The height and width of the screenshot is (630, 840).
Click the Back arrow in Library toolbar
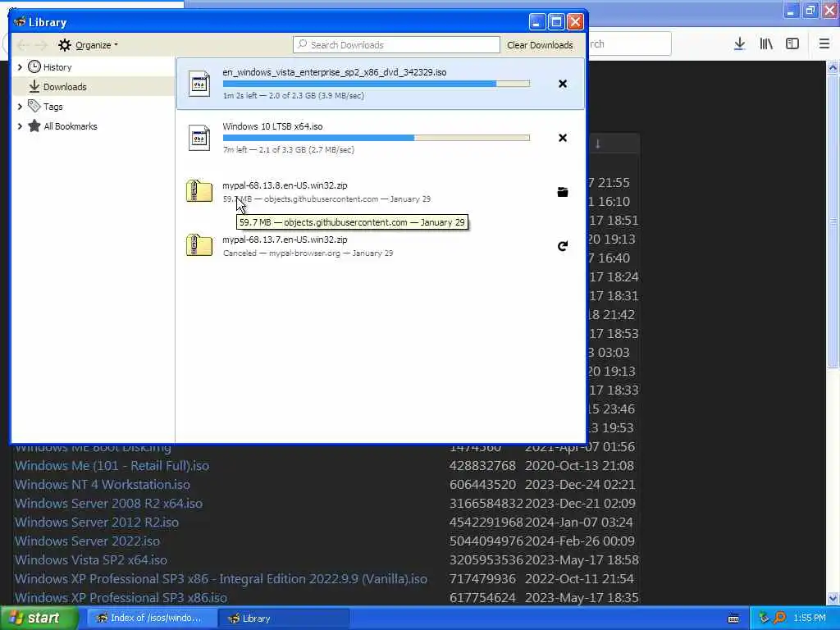click(22, 45)
